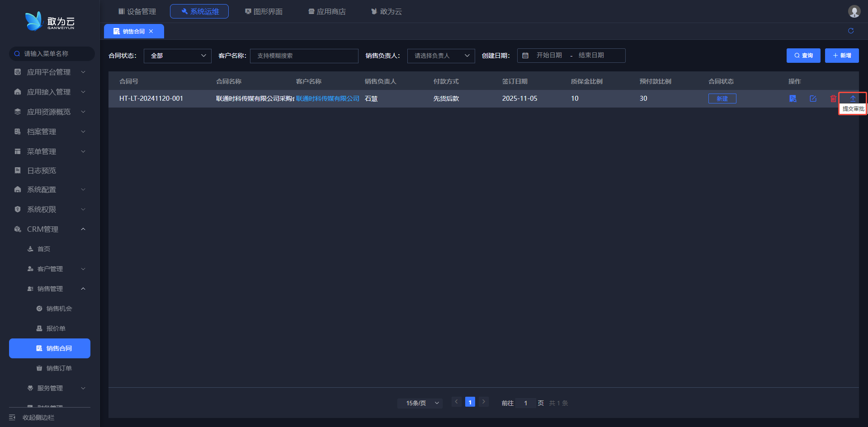Select page 1 in pagination

470,402
